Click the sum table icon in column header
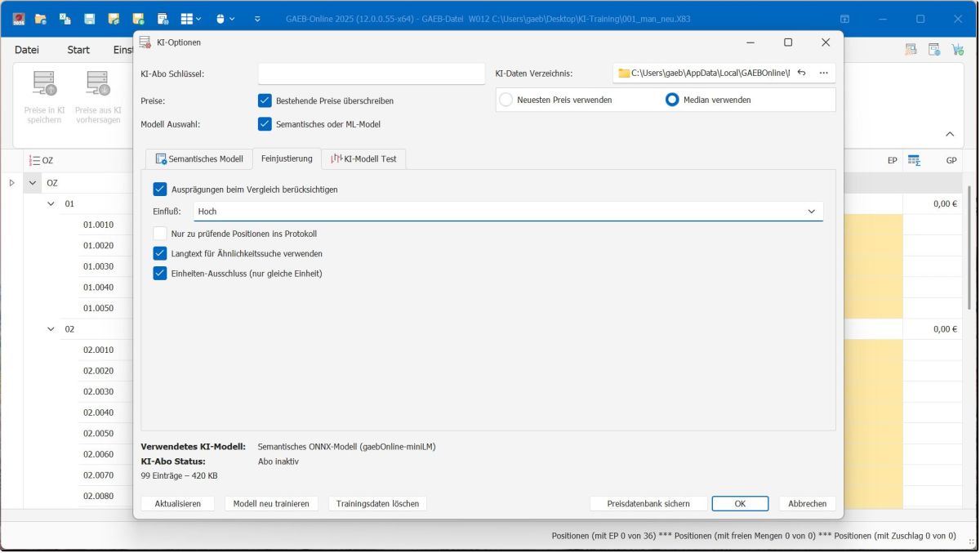The width and height of the screenshot is (980, 553). 914,161
